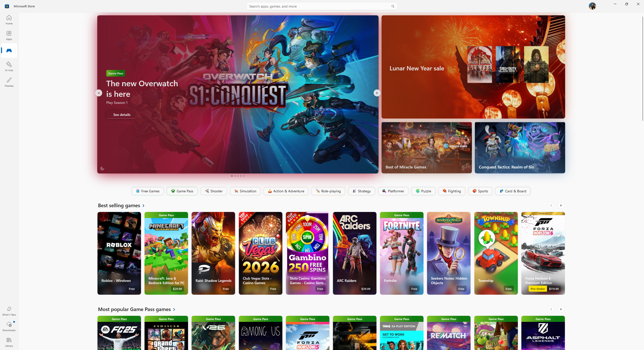This screenshot has height=350, width=644.
Task: Open the Library icon
Action: pos(9,342)
